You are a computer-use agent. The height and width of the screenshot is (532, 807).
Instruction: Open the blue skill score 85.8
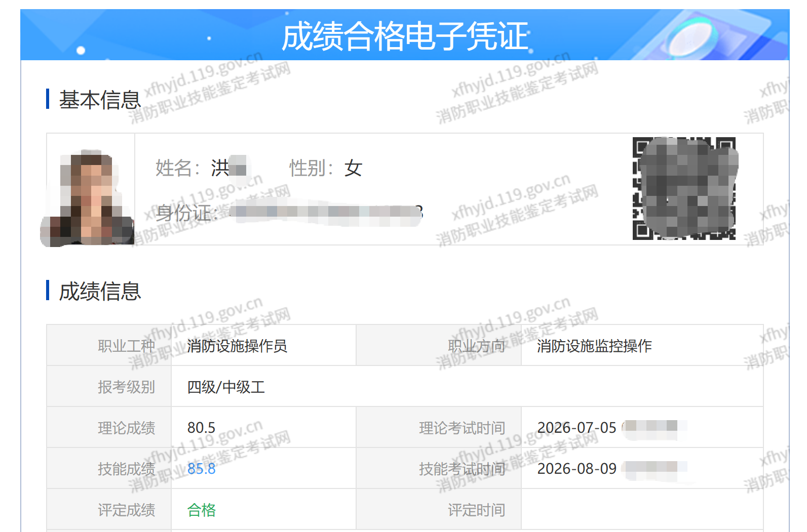[x=201, y=469]
